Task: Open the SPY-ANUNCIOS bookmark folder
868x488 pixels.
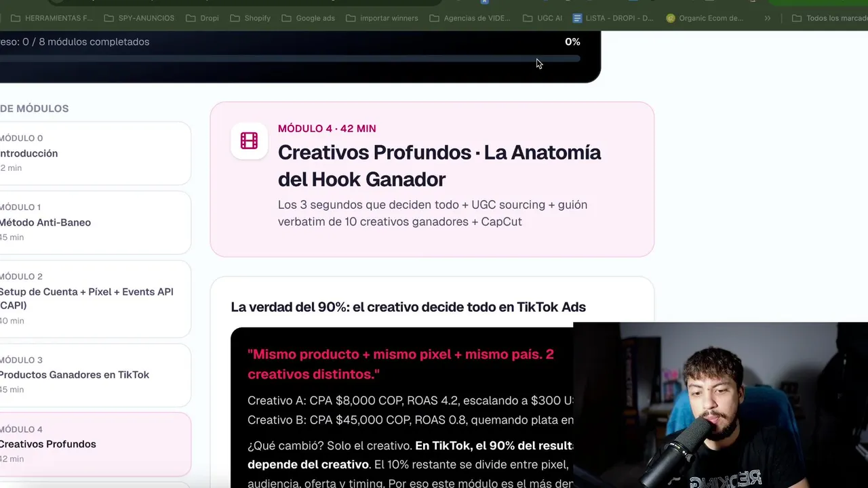Action: [139, 18]
